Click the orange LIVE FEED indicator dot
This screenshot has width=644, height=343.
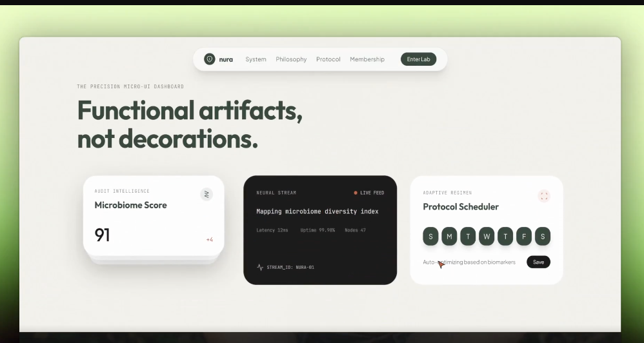(356, 193)
